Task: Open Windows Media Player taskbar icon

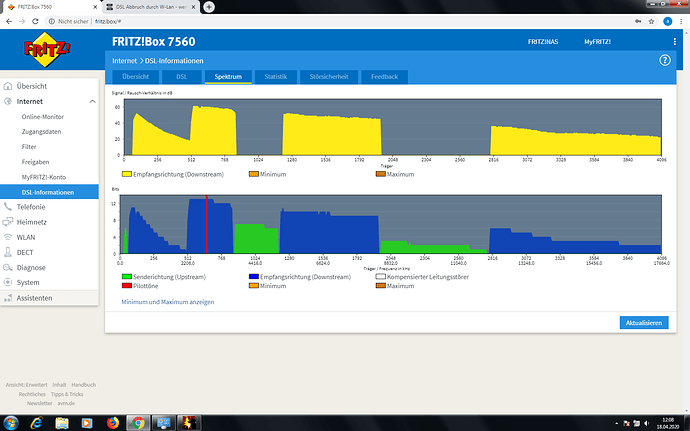Action: pos(87,423)
